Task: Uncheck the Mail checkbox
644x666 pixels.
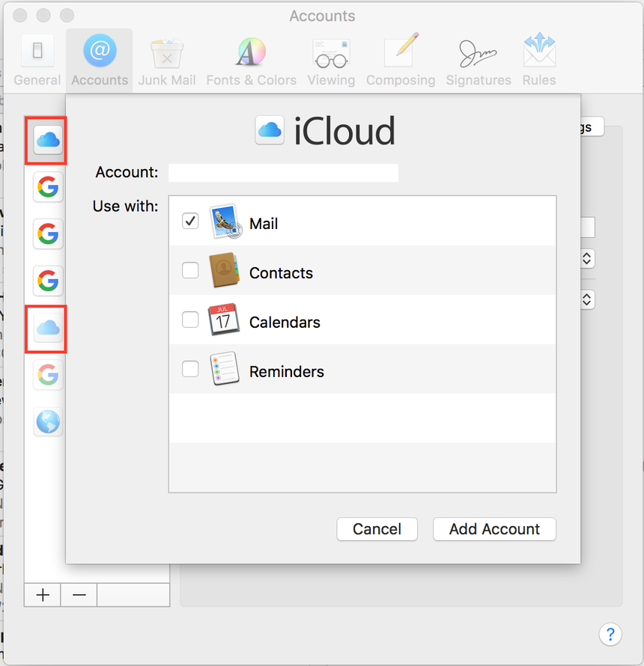Action: 191,222
